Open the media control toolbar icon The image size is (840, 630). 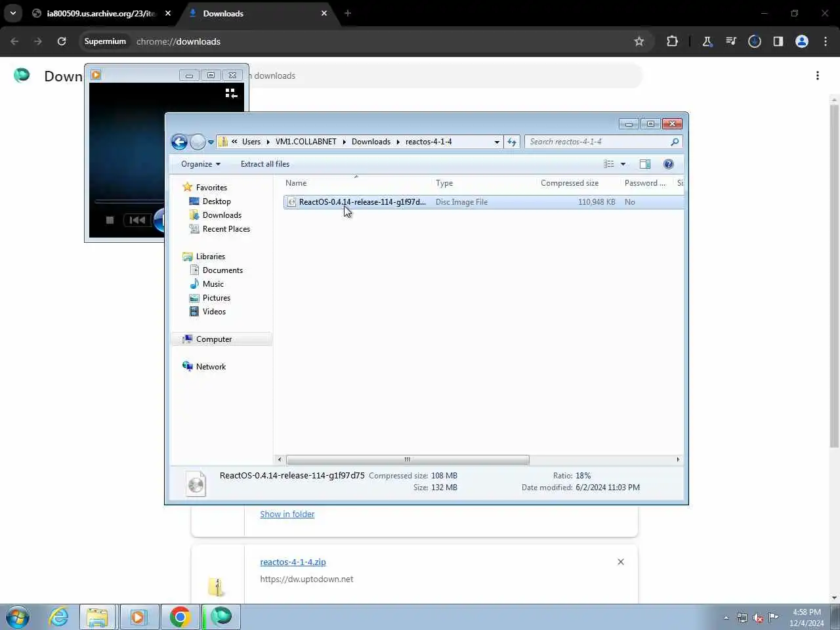point(731,41)
